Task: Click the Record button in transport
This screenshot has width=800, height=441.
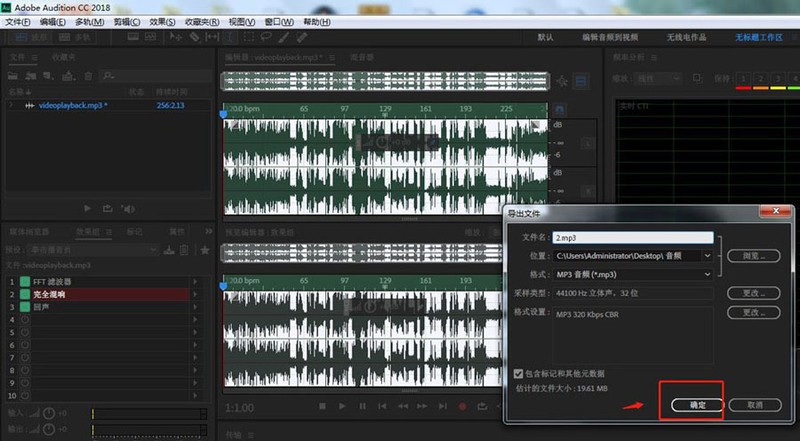Action: pos(462,406)
